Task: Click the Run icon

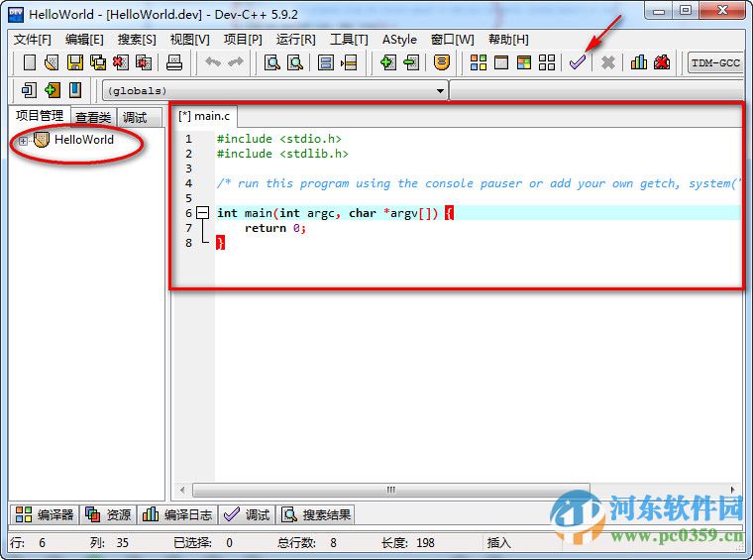Action: (x=501, y=62)
